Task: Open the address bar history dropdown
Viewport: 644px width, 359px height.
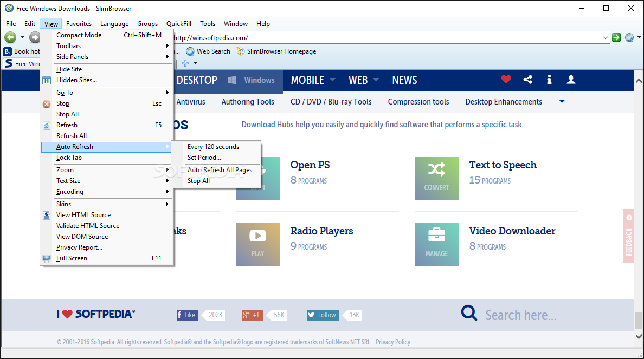Action: pyautogui.click(x=605, y=38)
